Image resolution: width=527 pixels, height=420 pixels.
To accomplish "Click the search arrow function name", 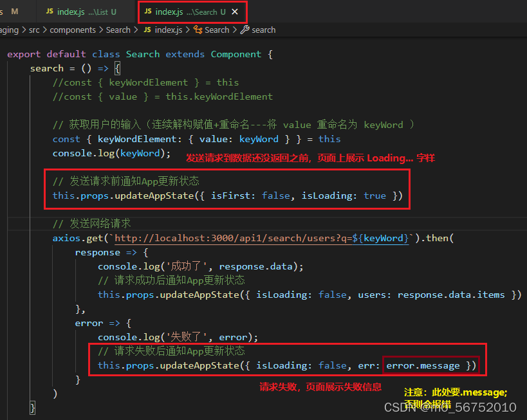I will point(47,69).
